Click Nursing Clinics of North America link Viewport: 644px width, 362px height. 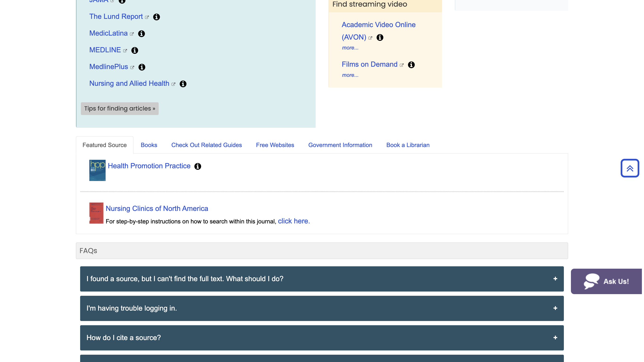157,208
